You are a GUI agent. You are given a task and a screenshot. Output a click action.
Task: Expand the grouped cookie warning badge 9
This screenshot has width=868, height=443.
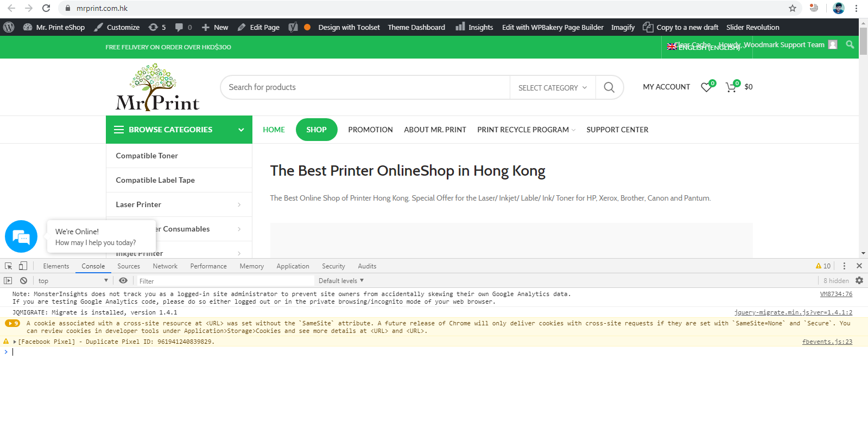point(12,323)
